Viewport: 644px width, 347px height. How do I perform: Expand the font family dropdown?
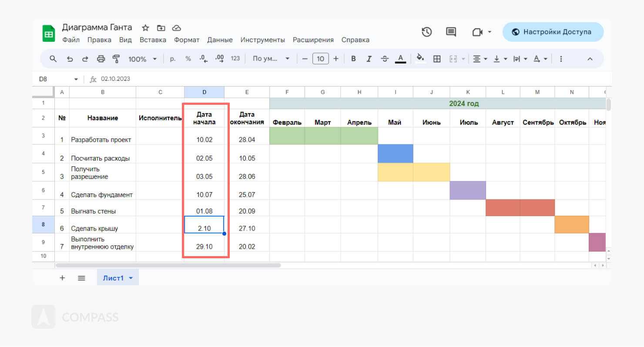tap(271, 59)
